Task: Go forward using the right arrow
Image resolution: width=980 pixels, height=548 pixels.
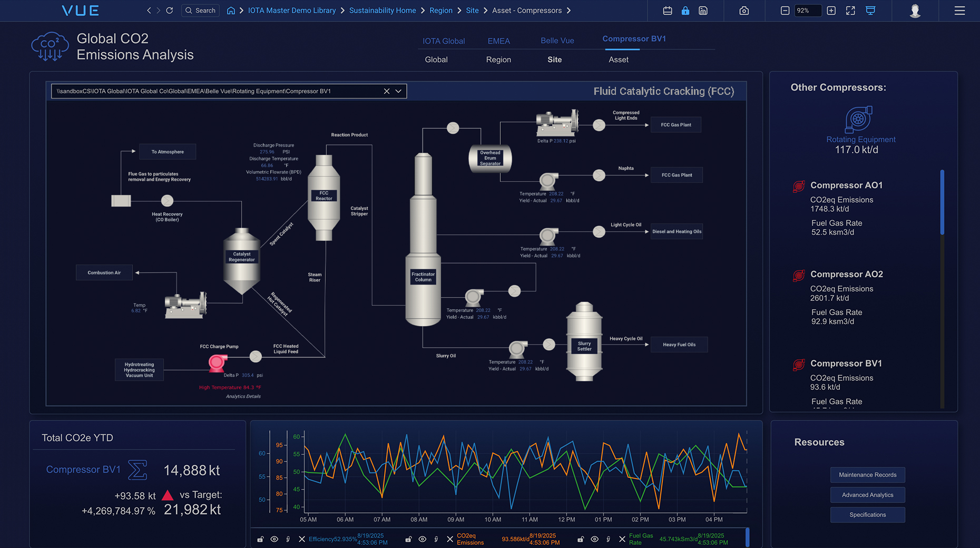Action: [x=158, y=11]
